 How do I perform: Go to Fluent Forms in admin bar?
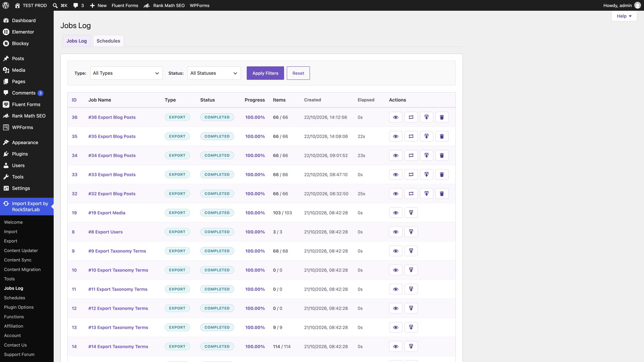[125, 5]
